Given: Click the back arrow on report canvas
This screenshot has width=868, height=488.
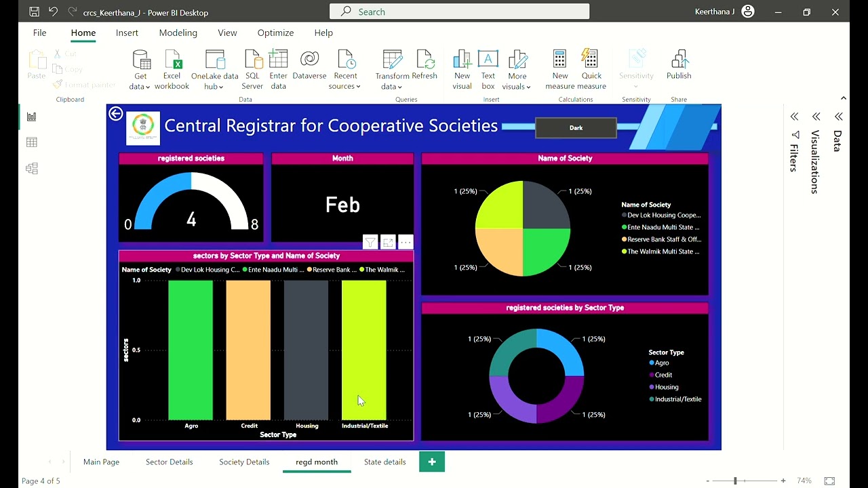Looking at the screenshot, I should [x=116, y=114].
